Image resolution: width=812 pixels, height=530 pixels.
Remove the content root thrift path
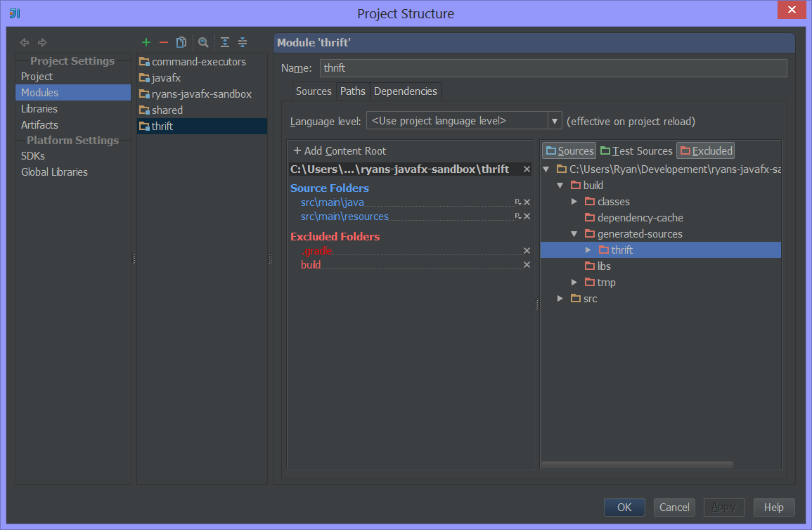pos(527,169)
